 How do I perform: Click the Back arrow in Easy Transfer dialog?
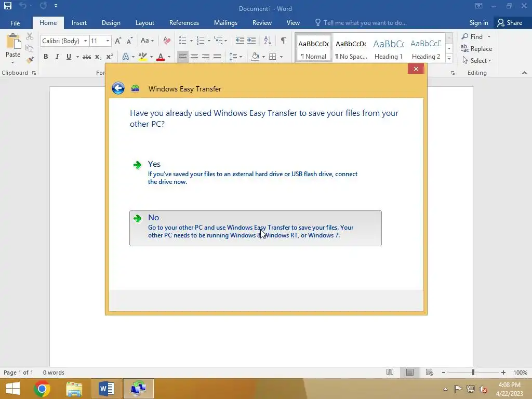[118, 88]
